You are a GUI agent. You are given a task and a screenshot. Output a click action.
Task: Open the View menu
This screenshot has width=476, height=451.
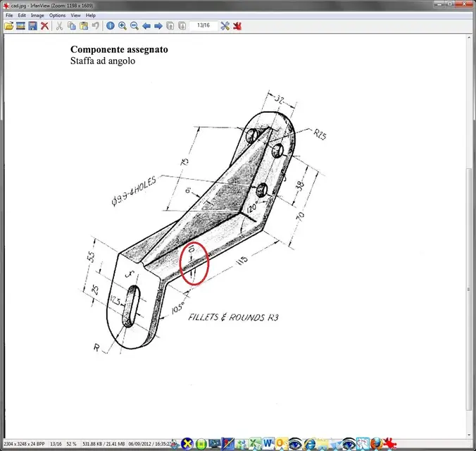[x=75, y=16]
